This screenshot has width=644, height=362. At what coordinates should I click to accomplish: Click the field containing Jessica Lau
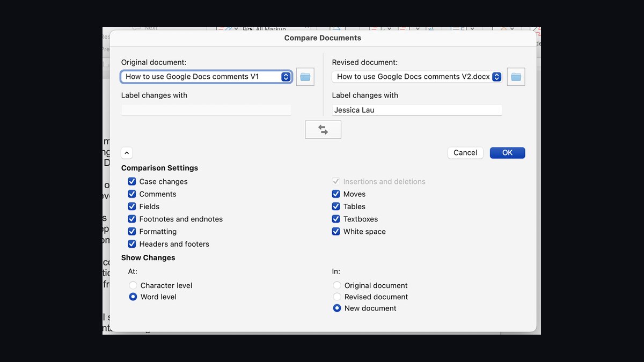click(x=417, y=110)
